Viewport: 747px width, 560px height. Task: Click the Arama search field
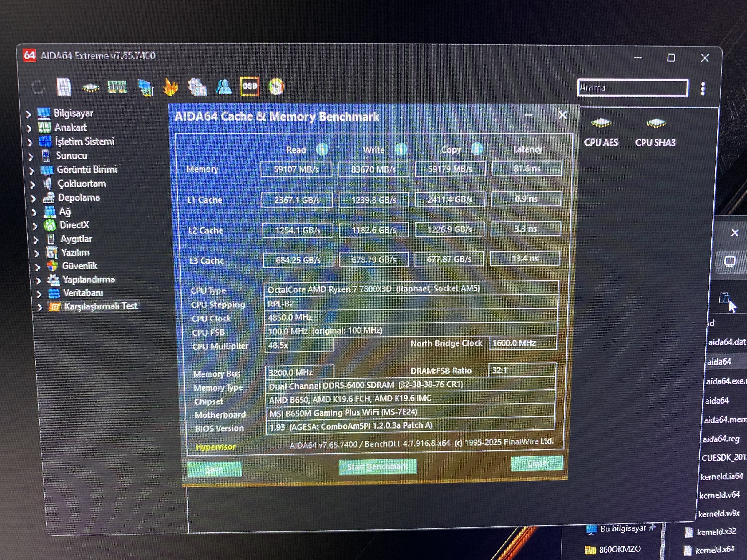coord(632,88)
